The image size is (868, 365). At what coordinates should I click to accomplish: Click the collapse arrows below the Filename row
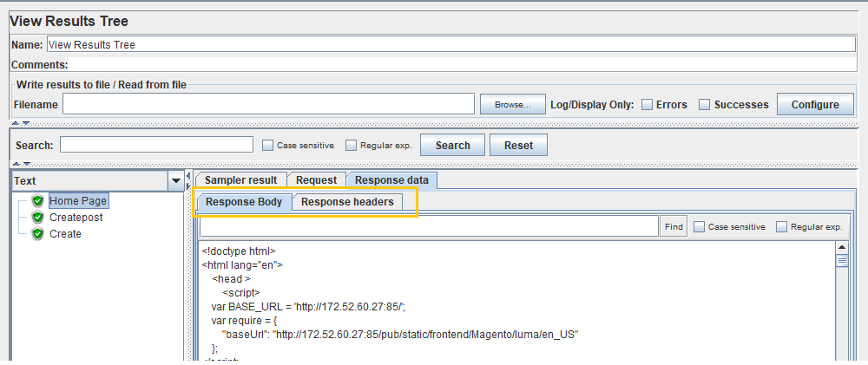[21, 123]
